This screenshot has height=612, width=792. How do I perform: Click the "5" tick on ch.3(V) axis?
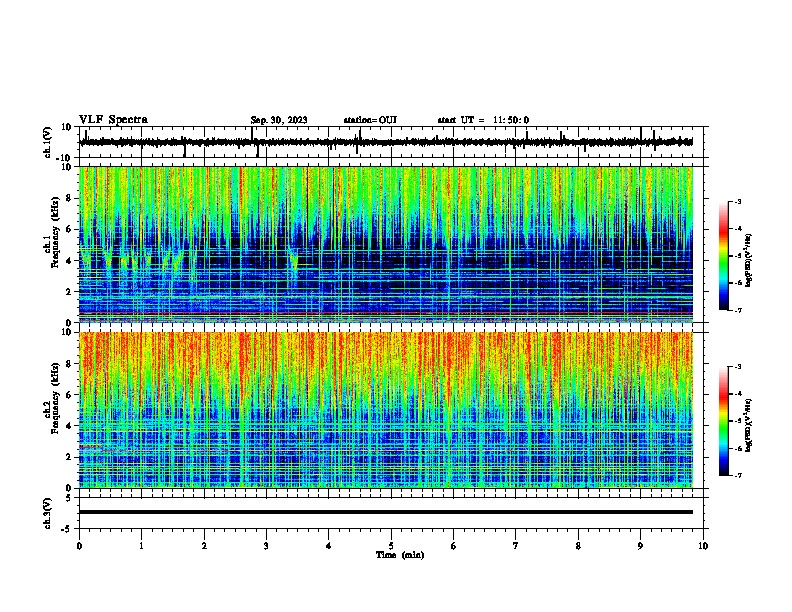(x=70, y=498)
